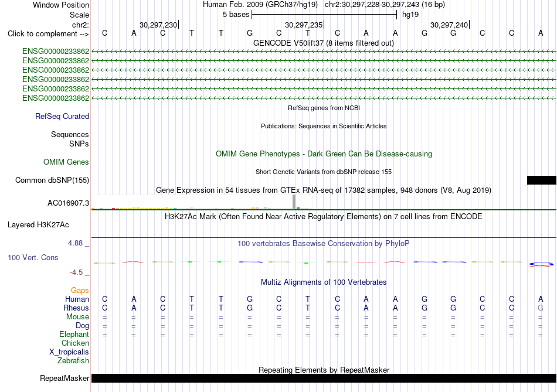Click 'Repeating Elements by RepeatMasker' title
Screen dimensions: 557x392
[324, 370]
